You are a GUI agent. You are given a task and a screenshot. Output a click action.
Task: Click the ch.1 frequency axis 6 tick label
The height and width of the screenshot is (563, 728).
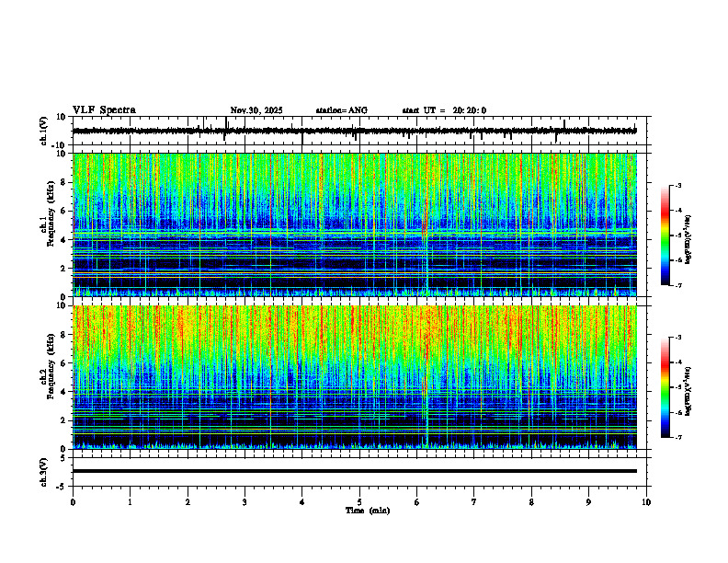click(63, 212)
